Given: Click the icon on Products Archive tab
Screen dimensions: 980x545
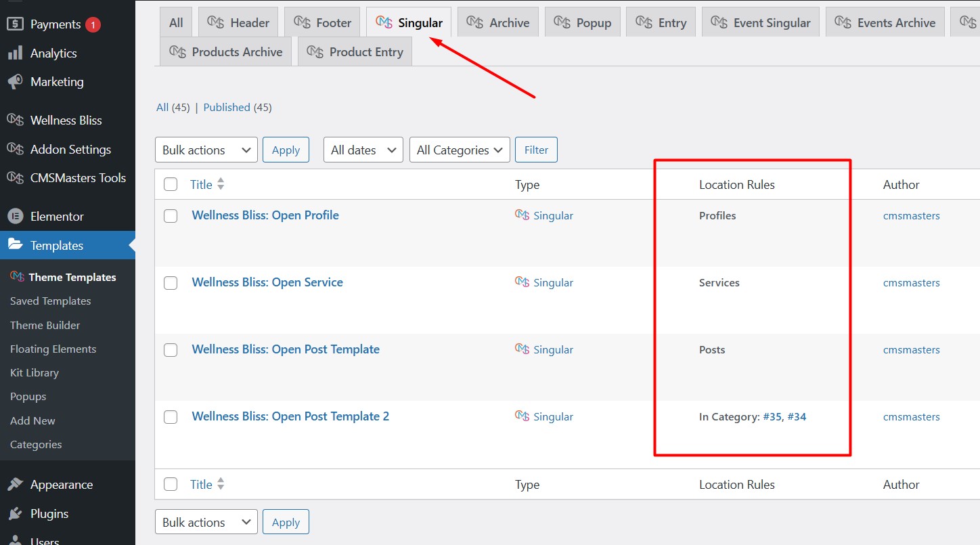Looking at the screenshot, I should [x=177, y=51].
